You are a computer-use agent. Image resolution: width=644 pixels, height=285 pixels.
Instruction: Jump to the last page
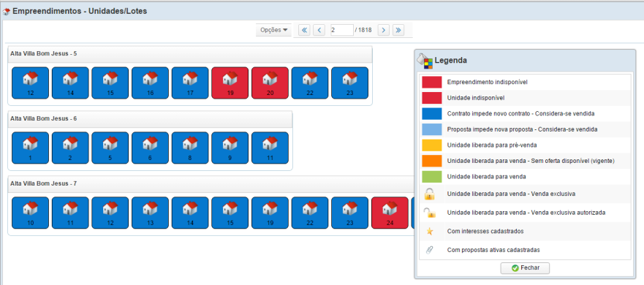point(398,30)
